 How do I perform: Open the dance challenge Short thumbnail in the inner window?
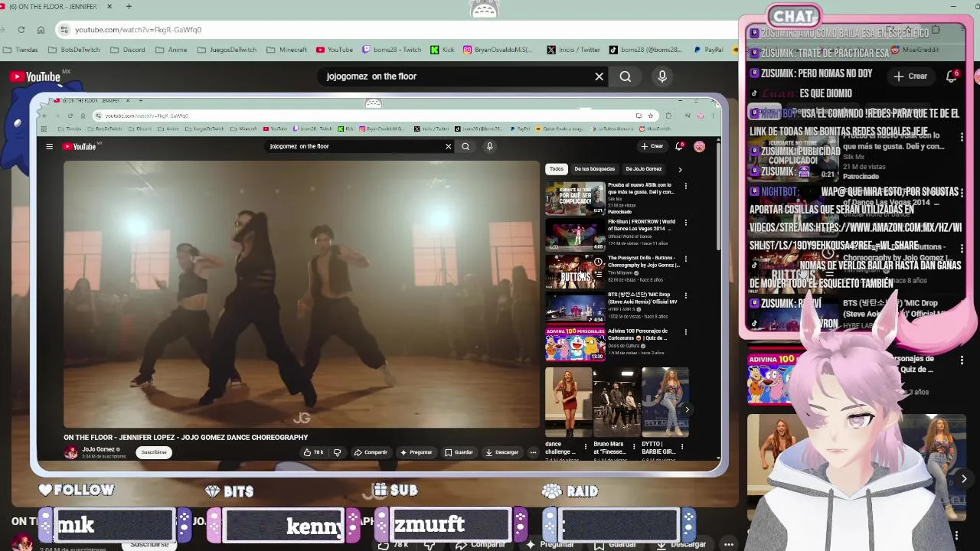point(568,403)
